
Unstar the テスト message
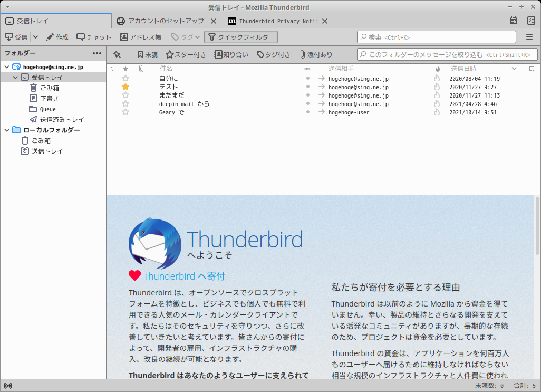[x=125, y=87]
